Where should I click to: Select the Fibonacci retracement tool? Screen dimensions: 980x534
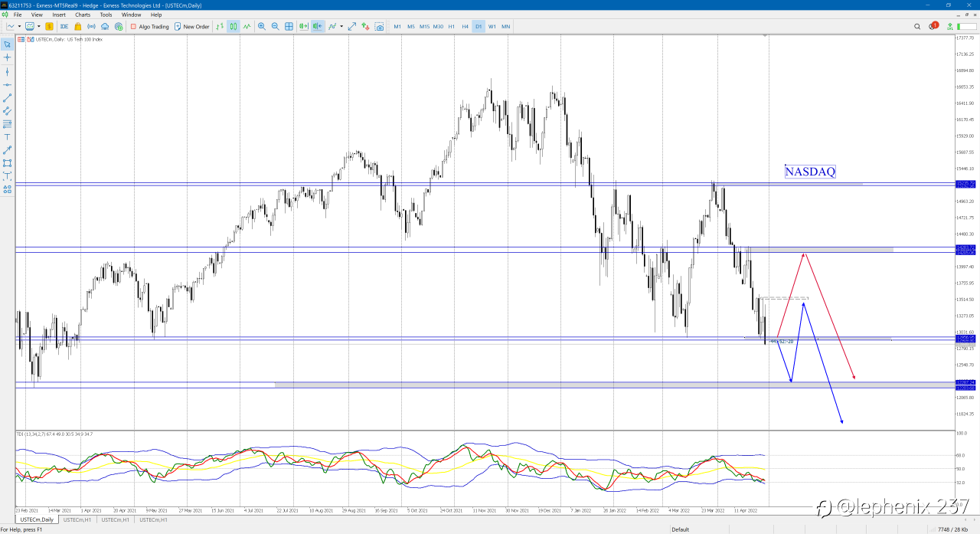(7, 123)
